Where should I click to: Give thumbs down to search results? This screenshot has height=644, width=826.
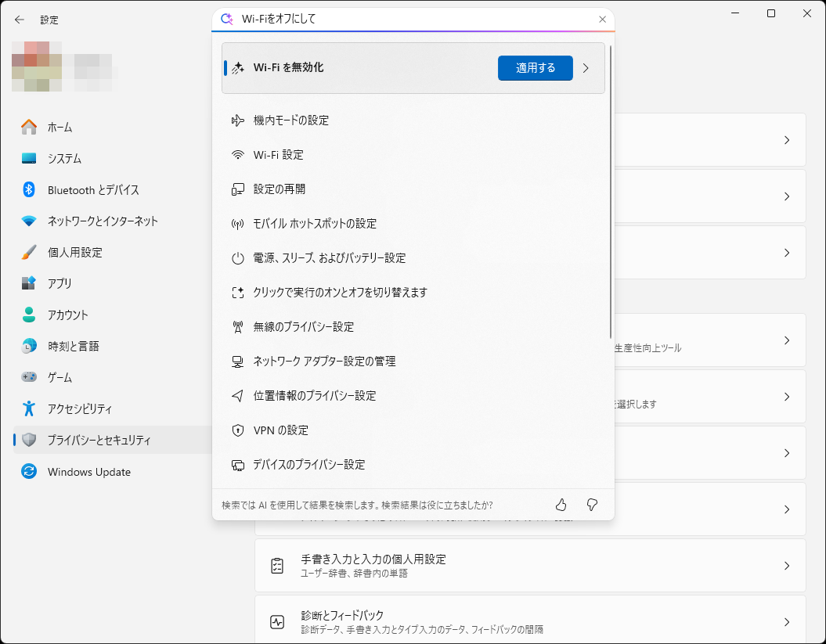(591, 505)
